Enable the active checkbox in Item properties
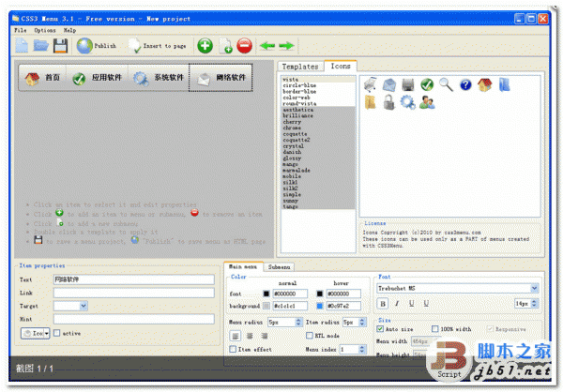Viewport: 563px width, 392px height. pos(58,333)
